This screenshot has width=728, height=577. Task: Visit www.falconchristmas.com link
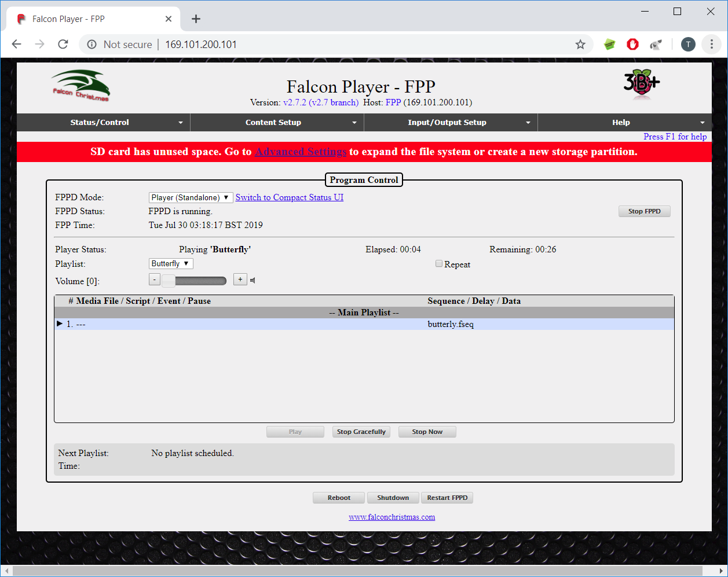(x=392, y=517)
